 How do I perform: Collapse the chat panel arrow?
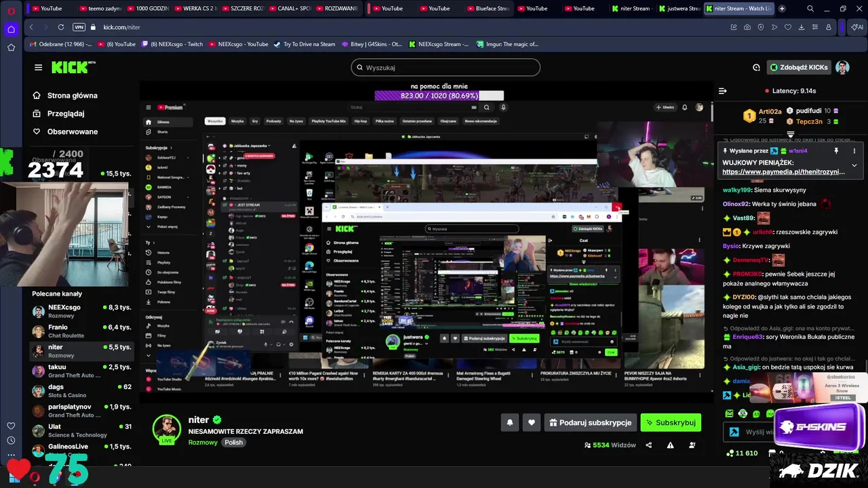pos(723,91)
